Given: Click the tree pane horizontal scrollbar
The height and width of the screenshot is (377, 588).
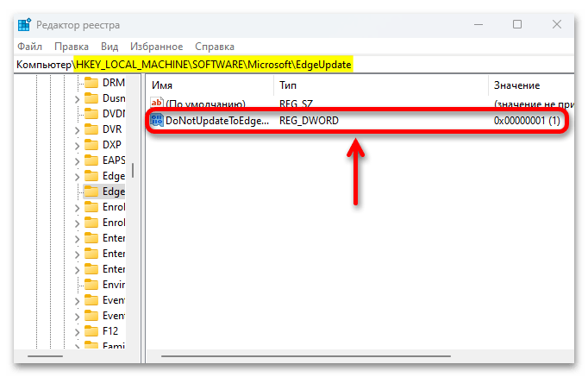Looking at the screenshot, I should tap(45, 356).
